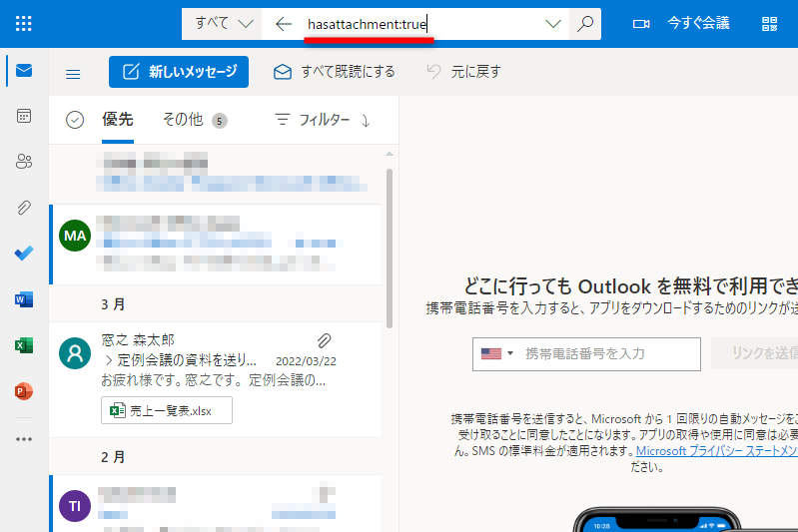798x532 pixels.
Task: Open country flag code dropdown
Action: pos(497,353)
